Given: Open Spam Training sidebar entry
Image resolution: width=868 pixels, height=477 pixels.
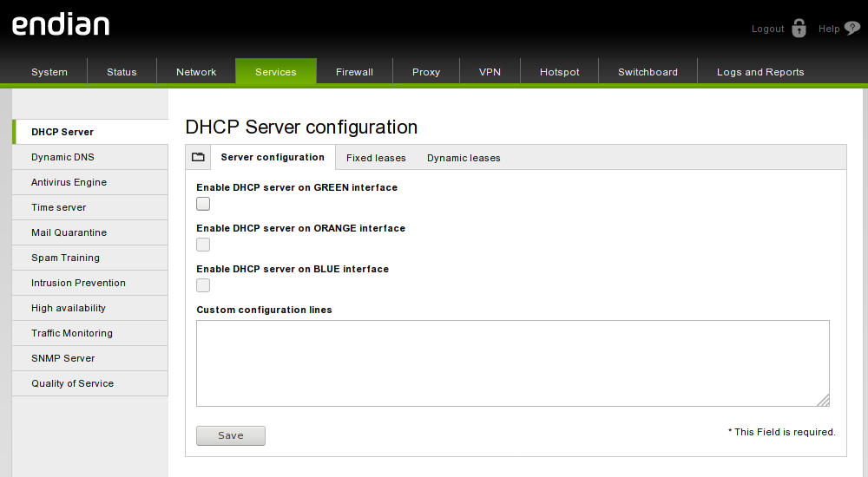Looking at the screenshot, I should click(90, 258).
